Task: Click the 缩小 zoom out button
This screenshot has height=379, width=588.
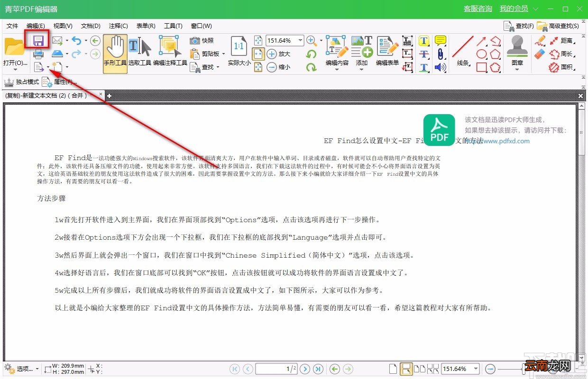Action: pos(278,67)
